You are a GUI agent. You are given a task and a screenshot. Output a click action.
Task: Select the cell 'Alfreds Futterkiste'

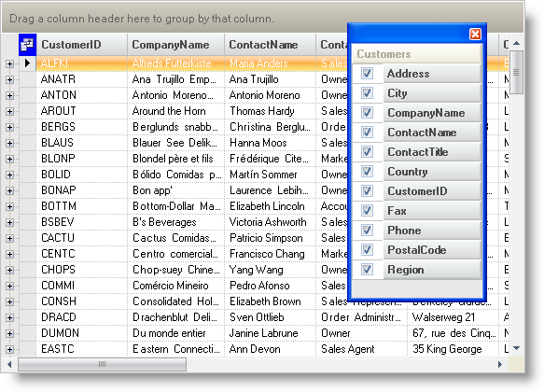tap(176, 63)
